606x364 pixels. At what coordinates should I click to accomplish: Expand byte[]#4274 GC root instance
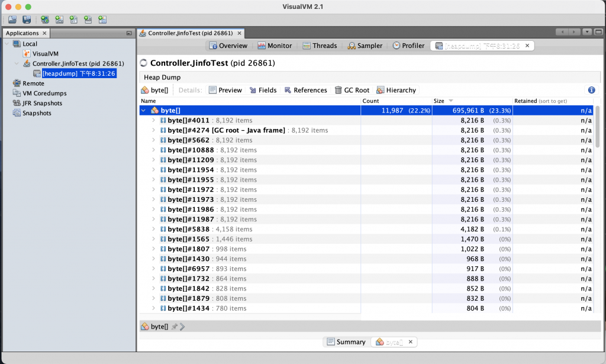(153, 130)
